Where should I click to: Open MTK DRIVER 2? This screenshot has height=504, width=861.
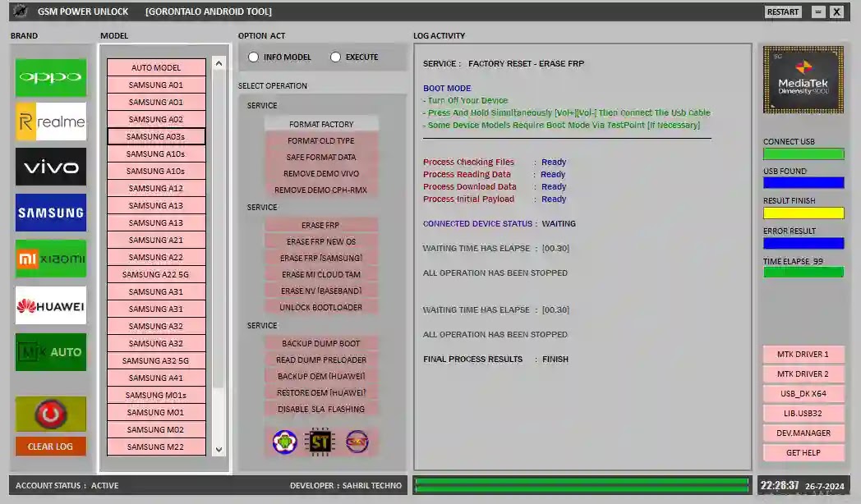click(803, 374)
